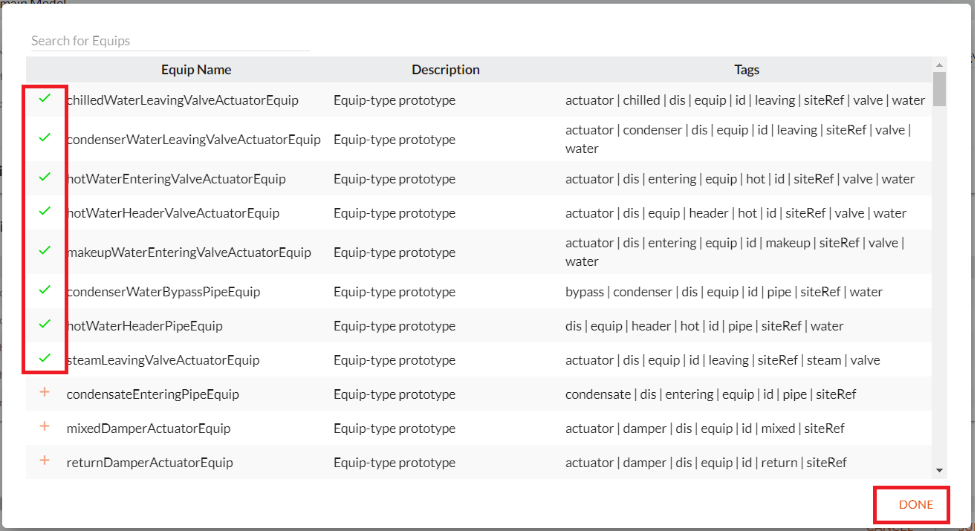Image resolution: width=980 pixels, height=531 pixels.
Task: Click the plus icon for condensateEnteringPipeEquip
Action: 45,392
